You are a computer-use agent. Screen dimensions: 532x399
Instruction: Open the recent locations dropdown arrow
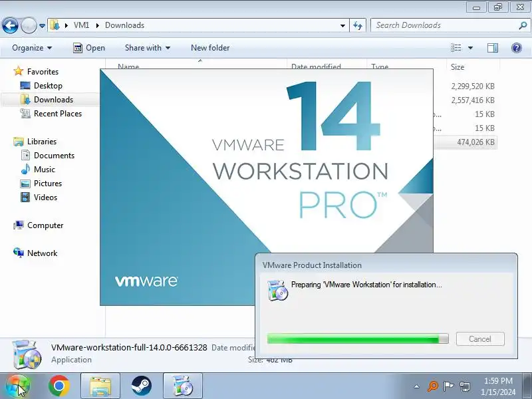point(42,26)
